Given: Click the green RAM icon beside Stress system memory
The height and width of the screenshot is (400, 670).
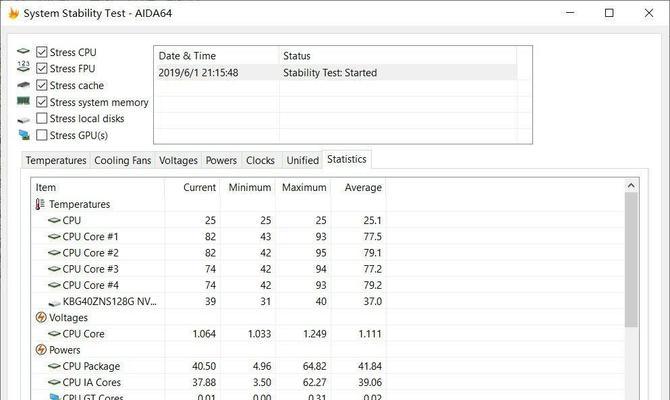Looking at the screenshot, I should pos(24,101).
